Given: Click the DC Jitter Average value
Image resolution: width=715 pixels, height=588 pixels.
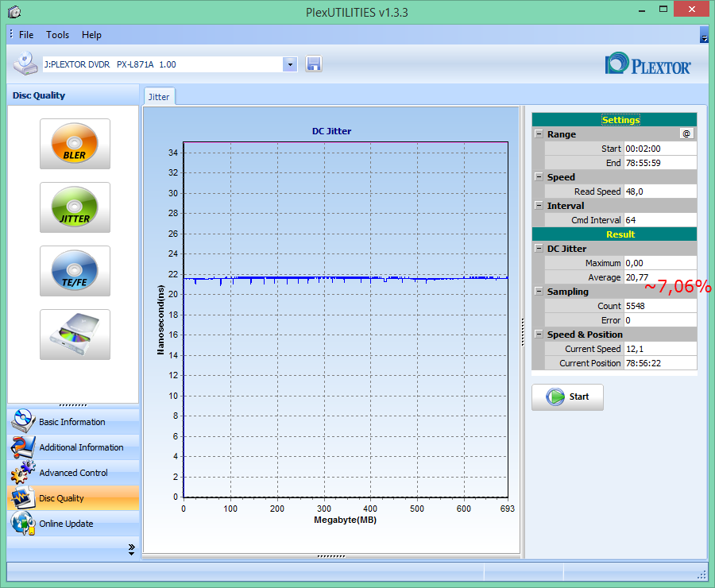Looking at the screenshot, I should click(x=660, y=277).
